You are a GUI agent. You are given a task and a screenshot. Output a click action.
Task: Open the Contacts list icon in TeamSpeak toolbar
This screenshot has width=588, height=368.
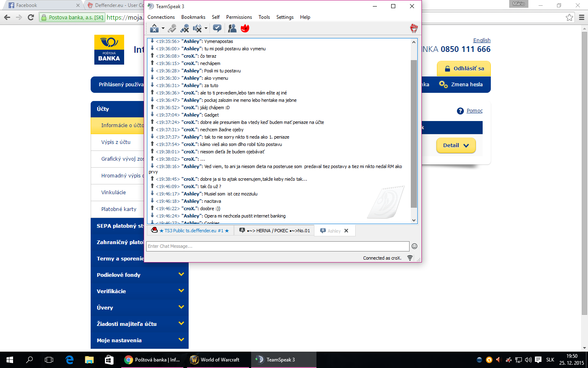tap(232, 28)
